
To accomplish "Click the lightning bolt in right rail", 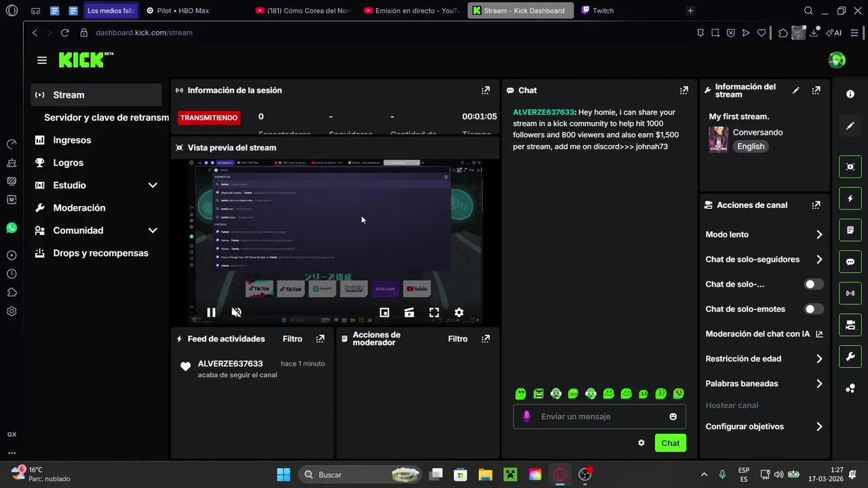I will tap(850, 199).
